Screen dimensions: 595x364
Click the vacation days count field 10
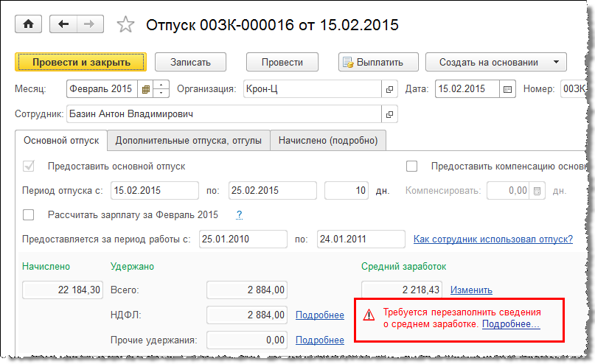click(x=347, y=191)
